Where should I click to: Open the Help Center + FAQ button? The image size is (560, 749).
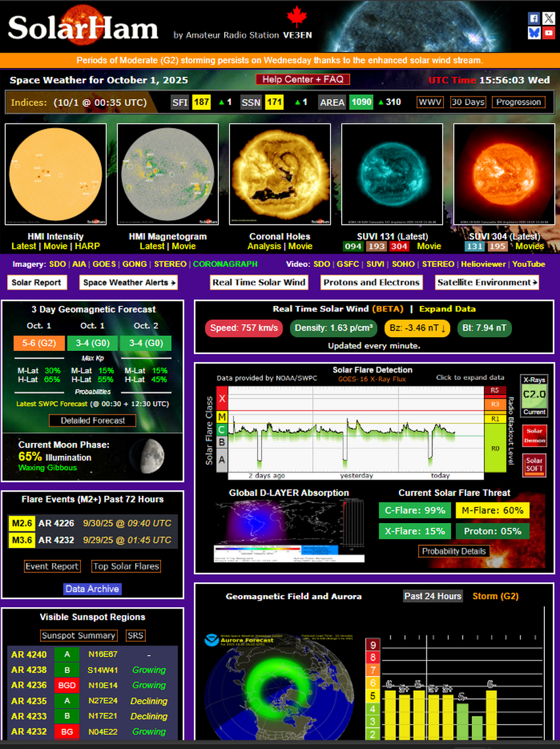pyautogui.click(x=303, y=79)
